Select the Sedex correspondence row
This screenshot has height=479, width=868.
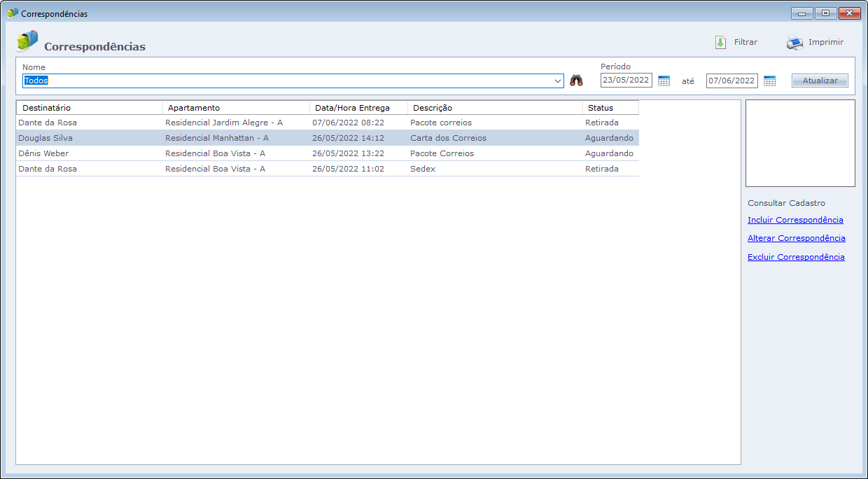point(423,169)
